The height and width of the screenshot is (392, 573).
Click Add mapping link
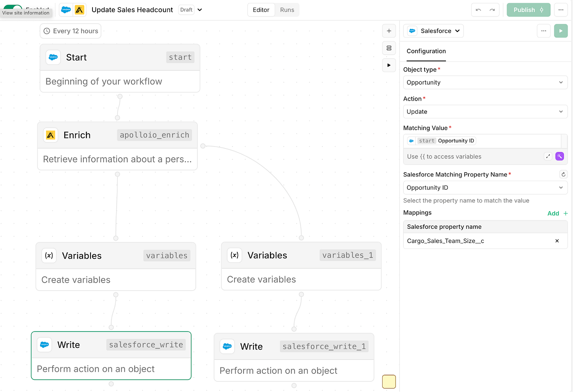click(558, 213)
